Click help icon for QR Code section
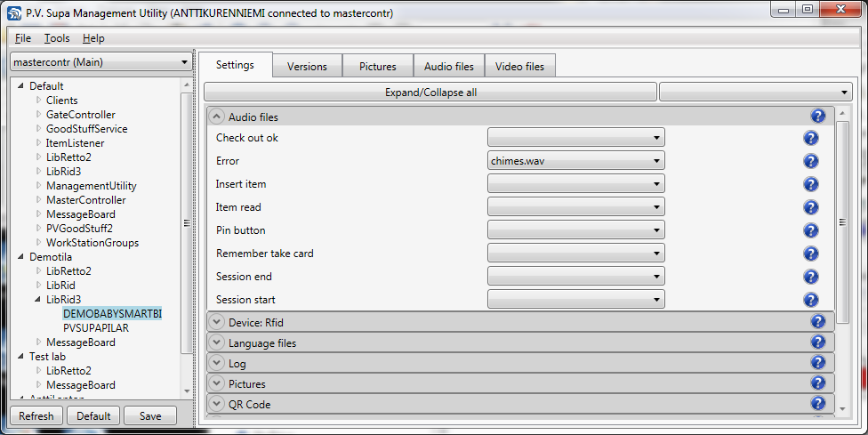This screenshot has height=435, width=868. [818, 404]
